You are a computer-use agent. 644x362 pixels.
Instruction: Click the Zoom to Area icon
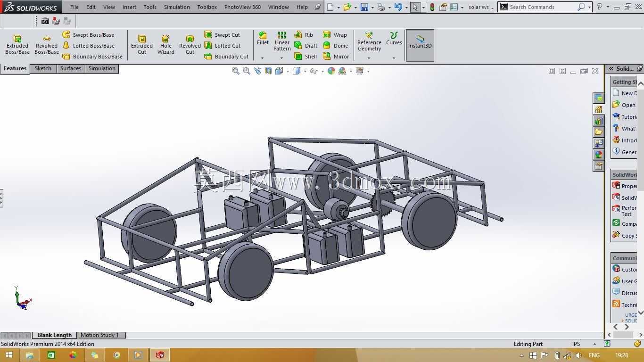click(246, 71)
